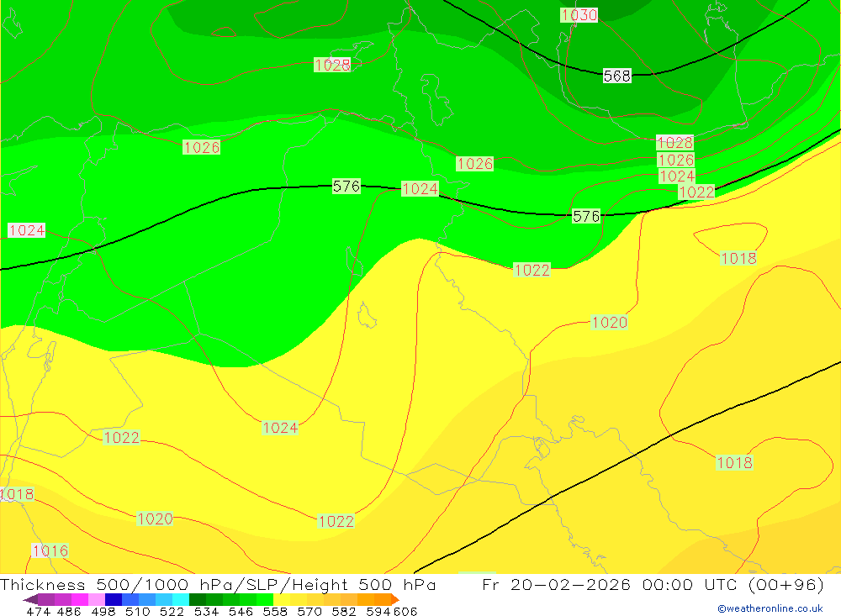
Task: Click the 1024 label in lower-center yellow area
Action: (280, 428)
